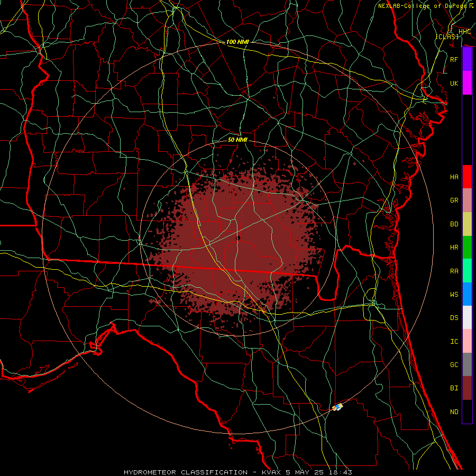476x476 pixels.
Task: Click the '100 NMI' range ring label
Action: 237,42
